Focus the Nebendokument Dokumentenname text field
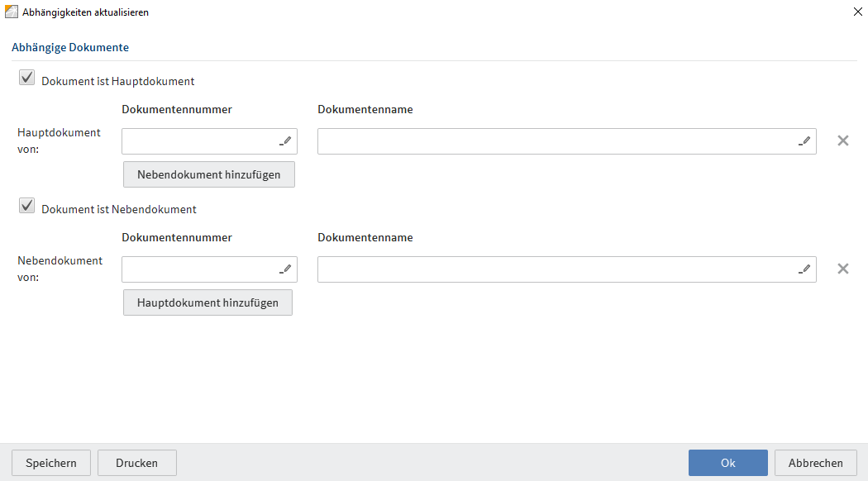 click(x=554, y=269)
